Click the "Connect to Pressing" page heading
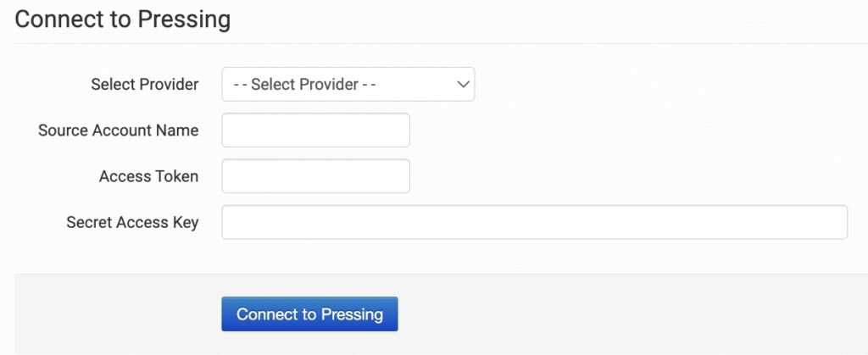 click(x=123, y=19)
